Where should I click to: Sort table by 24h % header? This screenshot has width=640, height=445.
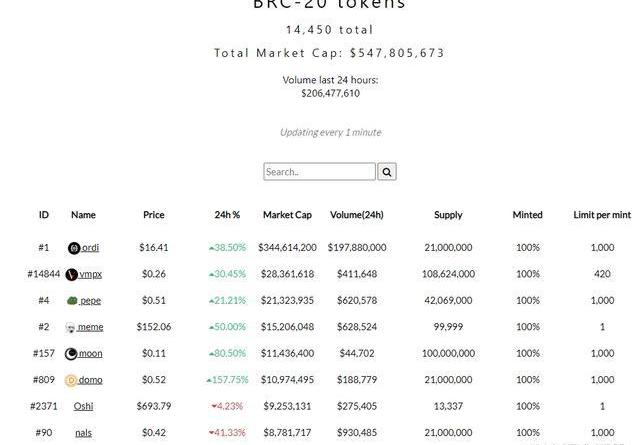227,215
